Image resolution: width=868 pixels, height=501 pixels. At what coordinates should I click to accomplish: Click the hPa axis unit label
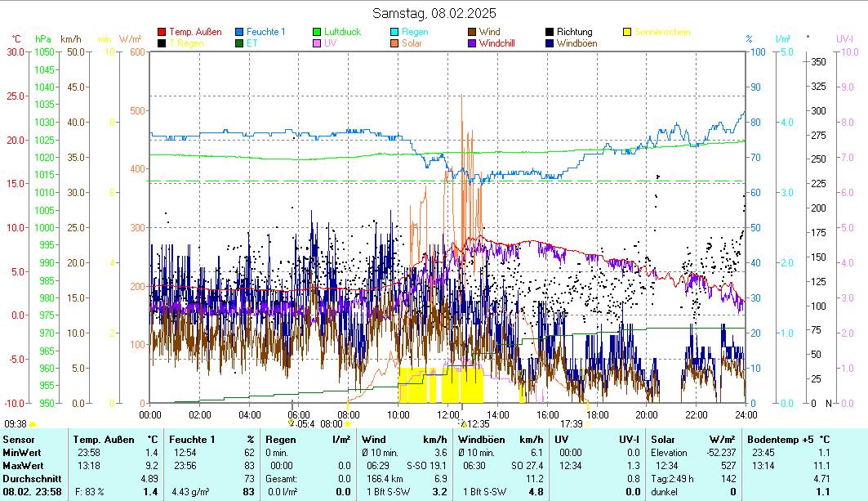(x=43, y=38)
